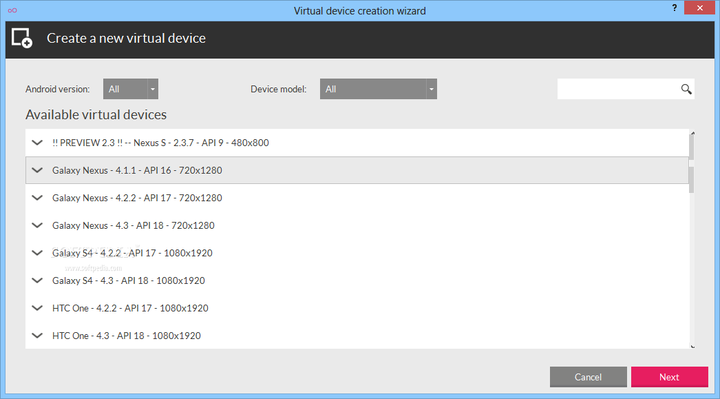Expand HTC One 4.3 chevron
This screenshot has height=399, width=720.
pyautogui.click(x=37, y=336)
